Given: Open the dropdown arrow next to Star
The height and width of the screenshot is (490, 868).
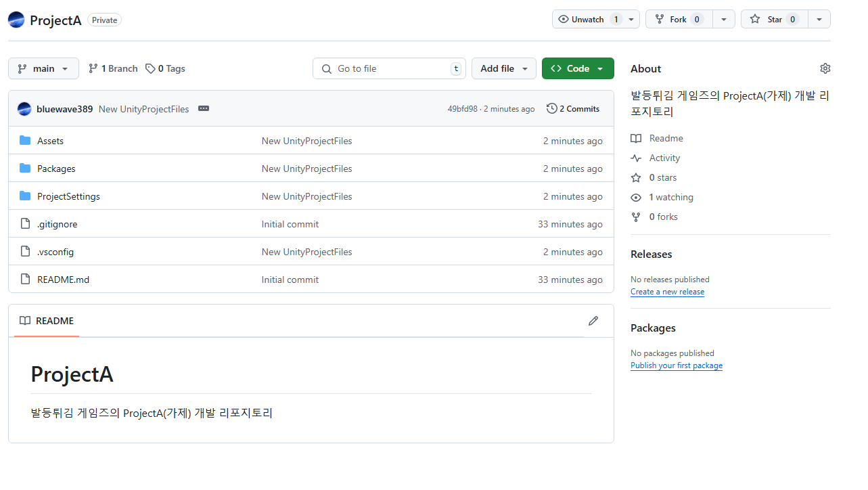Looking at the screenshot, I should pos(819,19).
